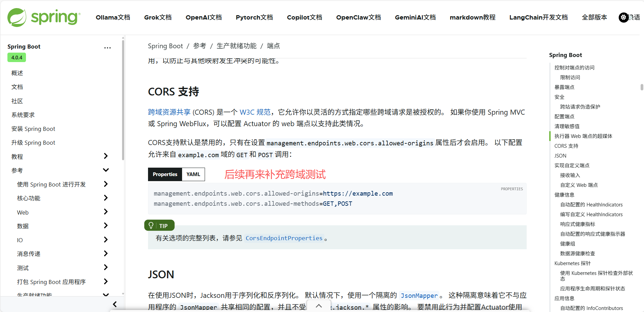Open the Spring Boot sidebar ellipsis menu
This screenshot has height=312, width=644.
108,48
